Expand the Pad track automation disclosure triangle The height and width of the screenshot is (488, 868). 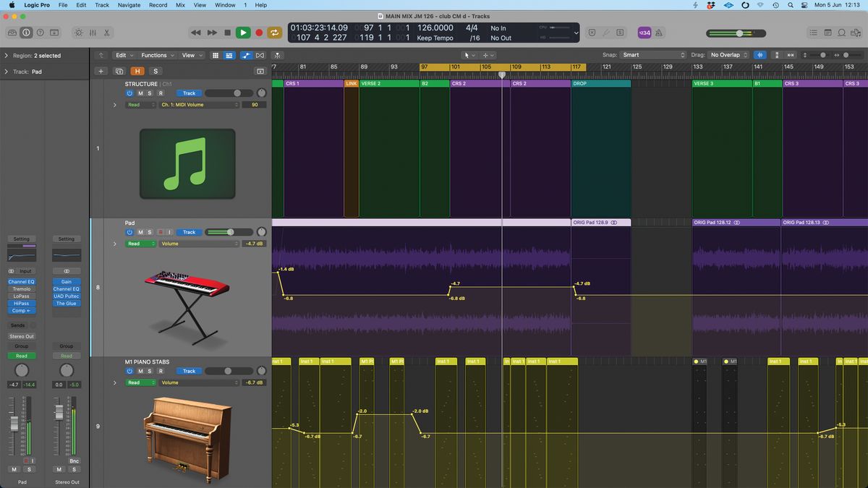click(114, 244)
